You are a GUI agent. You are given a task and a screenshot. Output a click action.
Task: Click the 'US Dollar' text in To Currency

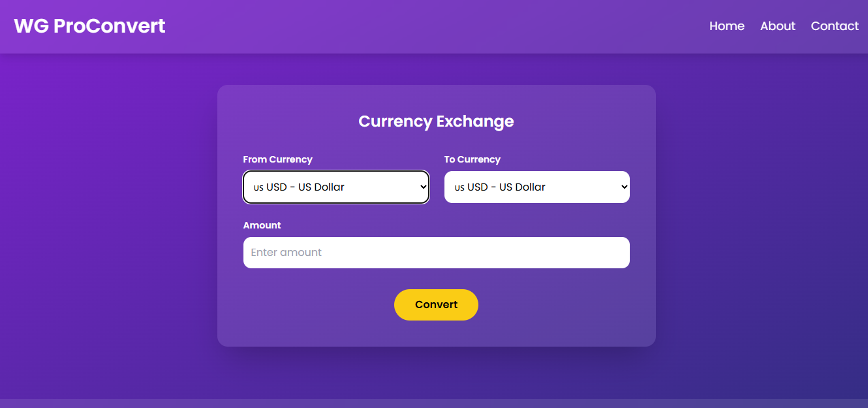[x=522, y=187]
